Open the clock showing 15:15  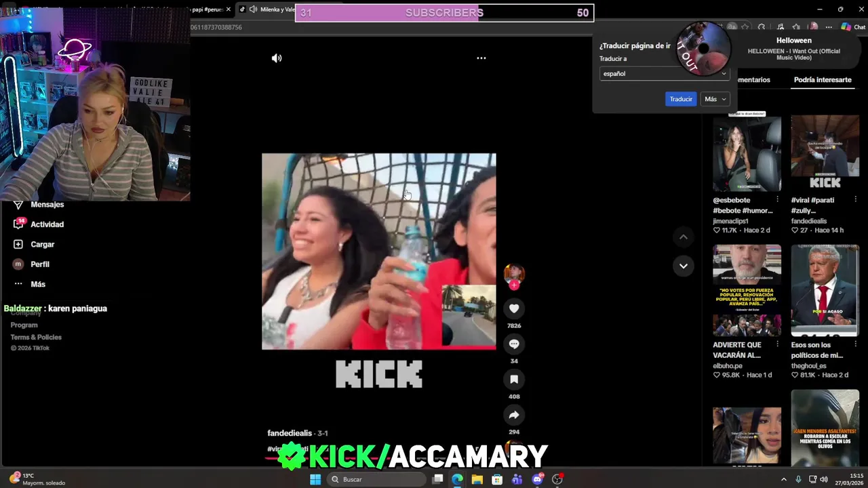pyautogui.click(x=851, y=479)
